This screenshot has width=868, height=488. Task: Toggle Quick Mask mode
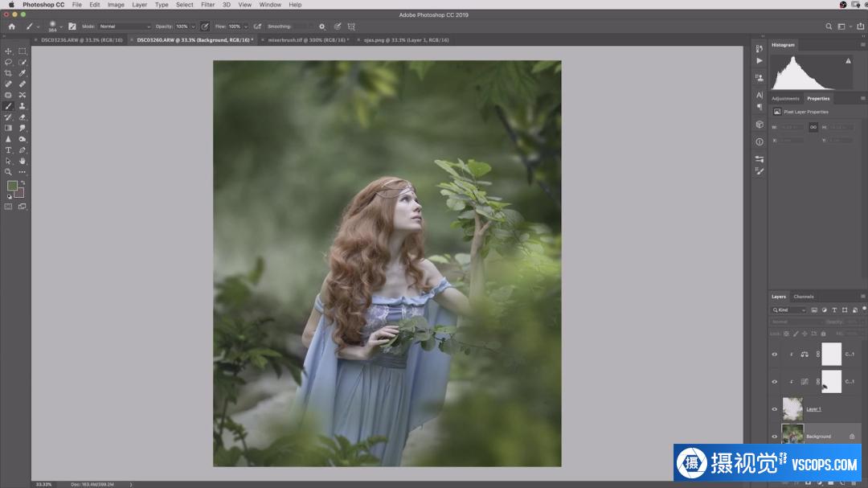coord(8,207)
